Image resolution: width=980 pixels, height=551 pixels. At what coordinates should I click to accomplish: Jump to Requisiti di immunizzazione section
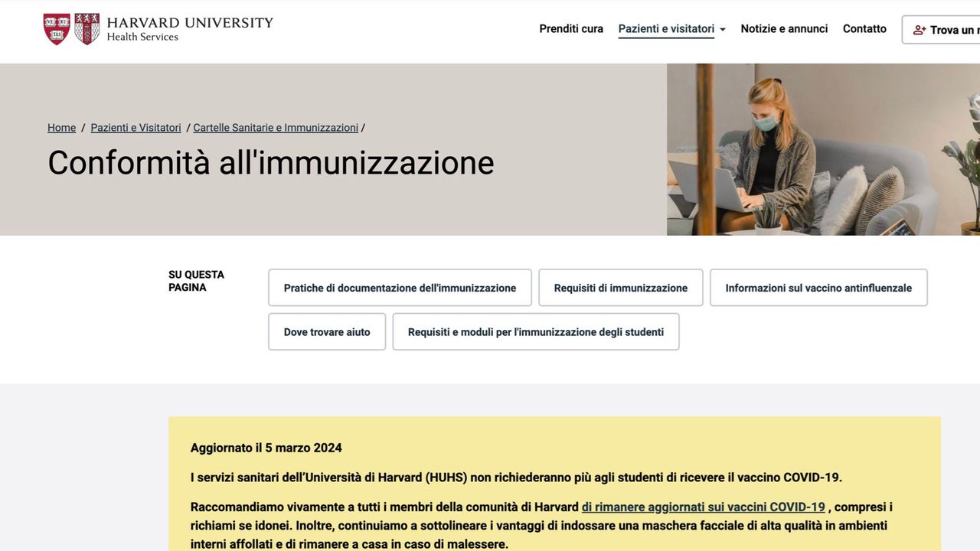click(620, 288)
